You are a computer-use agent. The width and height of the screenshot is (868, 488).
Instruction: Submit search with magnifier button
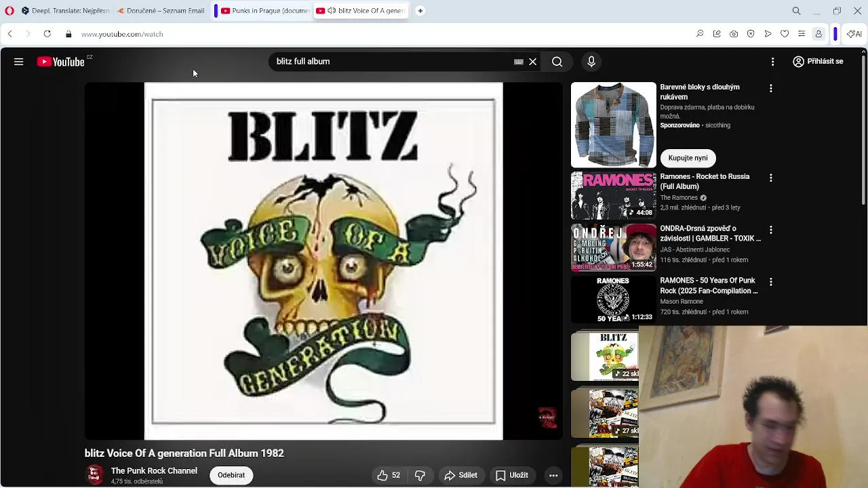click(557, 62)
